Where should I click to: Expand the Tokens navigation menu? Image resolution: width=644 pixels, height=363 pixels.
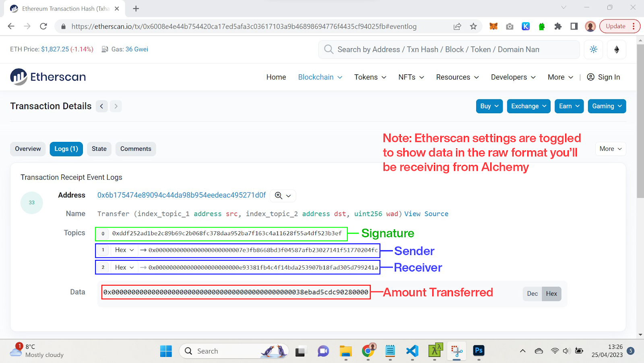point(370,77)
